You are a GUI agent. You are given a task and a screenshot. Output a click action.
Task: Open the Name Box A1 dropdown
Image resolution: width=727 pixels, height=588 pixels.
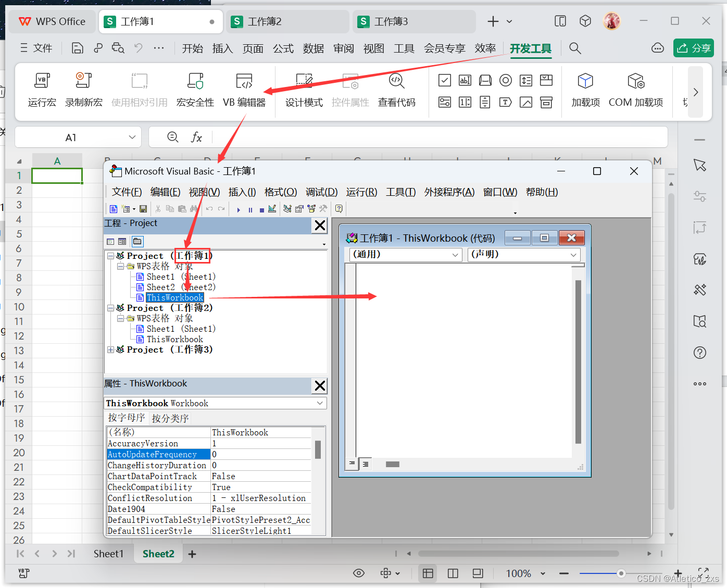[132, 137]
